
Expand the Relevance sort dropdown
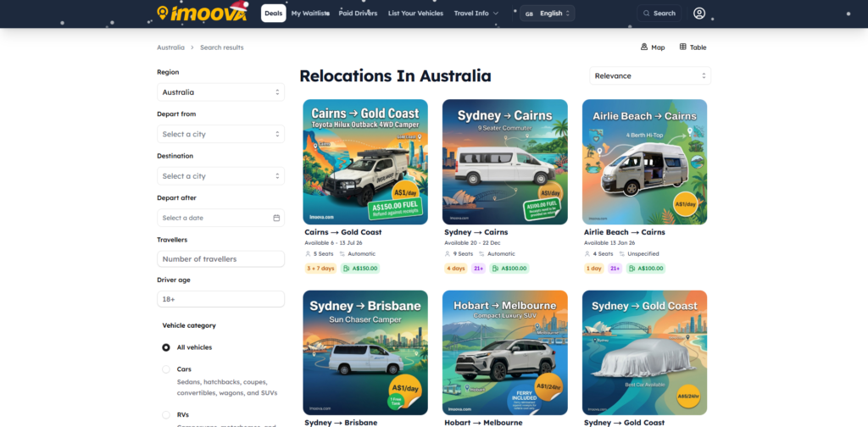point(650,75)
